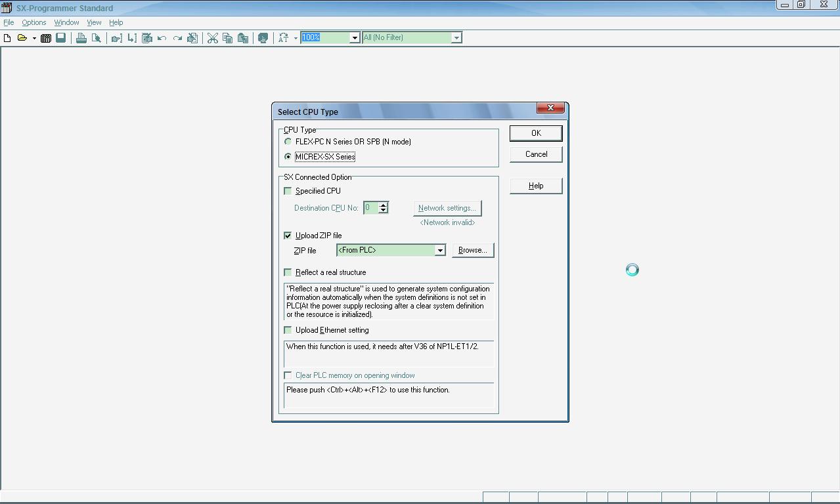Open the Options menu
840x504 pixels.
[34, 22]
